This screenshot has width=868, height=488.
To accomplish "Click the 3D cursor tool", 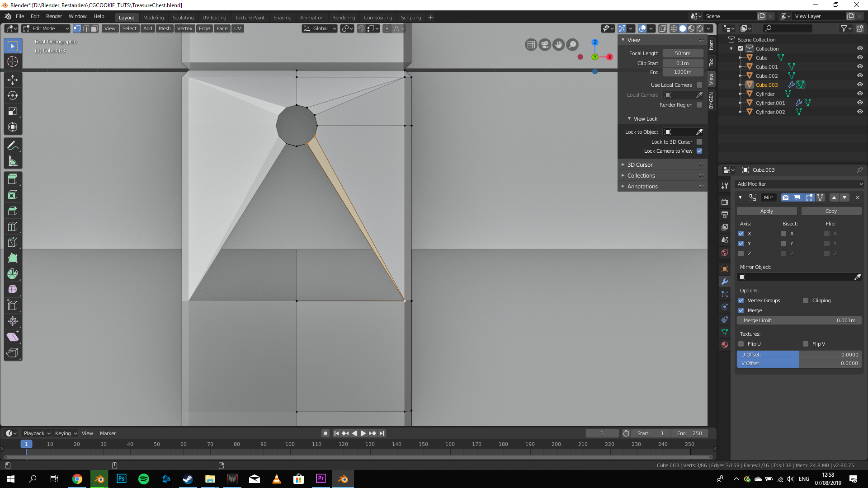I will (13, 61).
